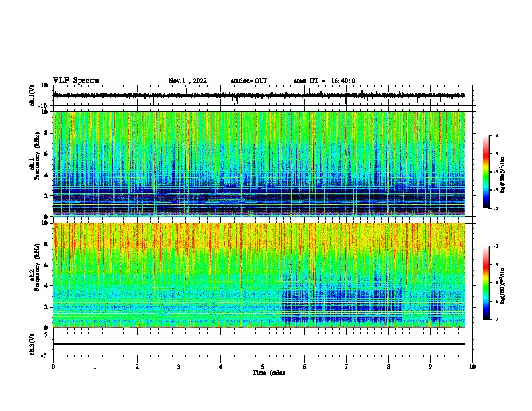Click the "2" kHz tick of ch.2 spectrogram

pos(46,307)
